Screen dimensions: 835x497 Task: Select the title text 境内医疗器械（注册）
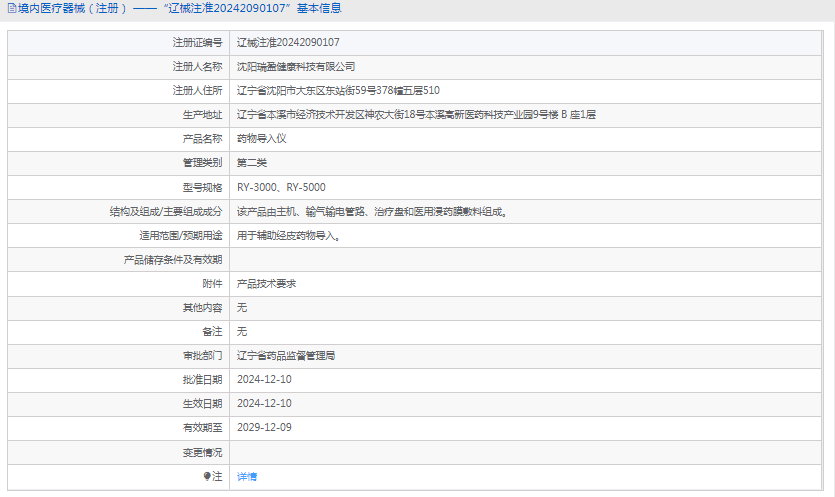pos(73,9)
